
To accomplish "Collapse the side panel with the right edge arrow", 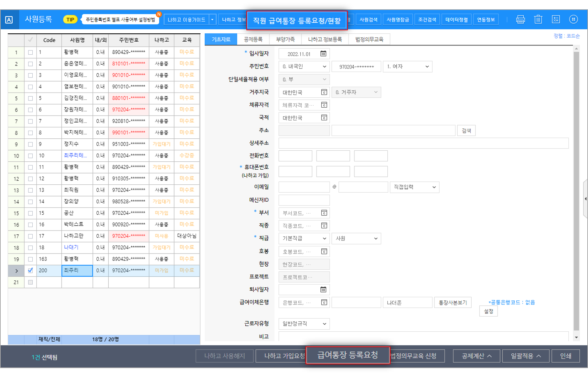I will tap(585, 199).
